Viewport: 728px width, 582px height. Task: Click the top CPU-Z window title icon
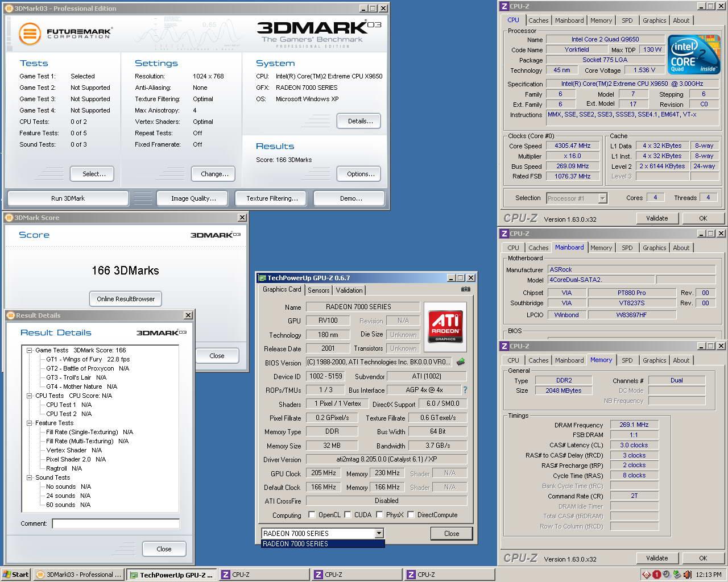[504, 6]
